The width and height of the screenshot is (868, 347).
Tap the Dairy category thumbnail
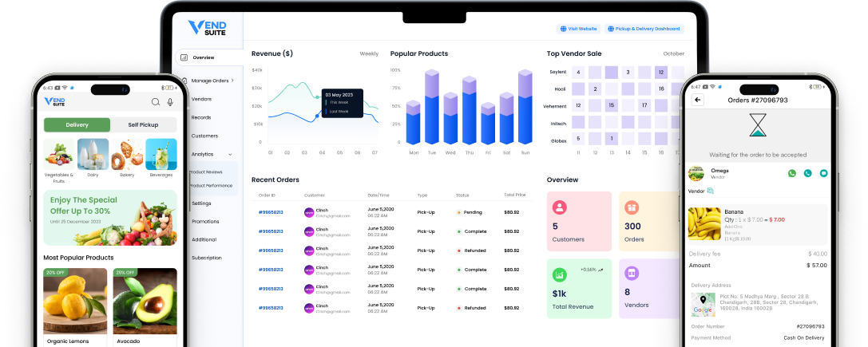point(93,155)
